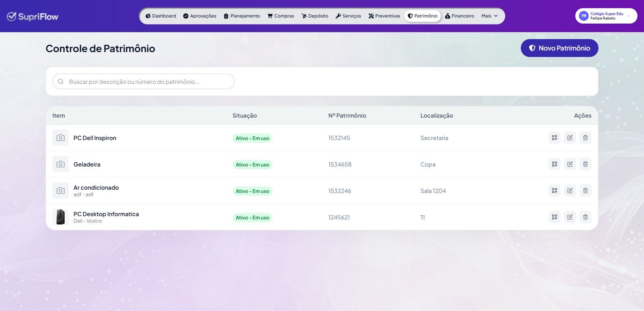644x311 pixels.
Task: Select asset number 1532145
Action: (339, 138)
